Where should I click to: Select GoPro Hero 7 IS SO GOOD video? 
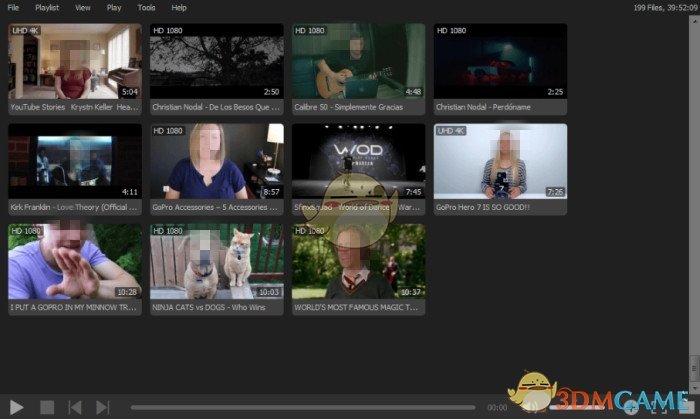point(500,161)
